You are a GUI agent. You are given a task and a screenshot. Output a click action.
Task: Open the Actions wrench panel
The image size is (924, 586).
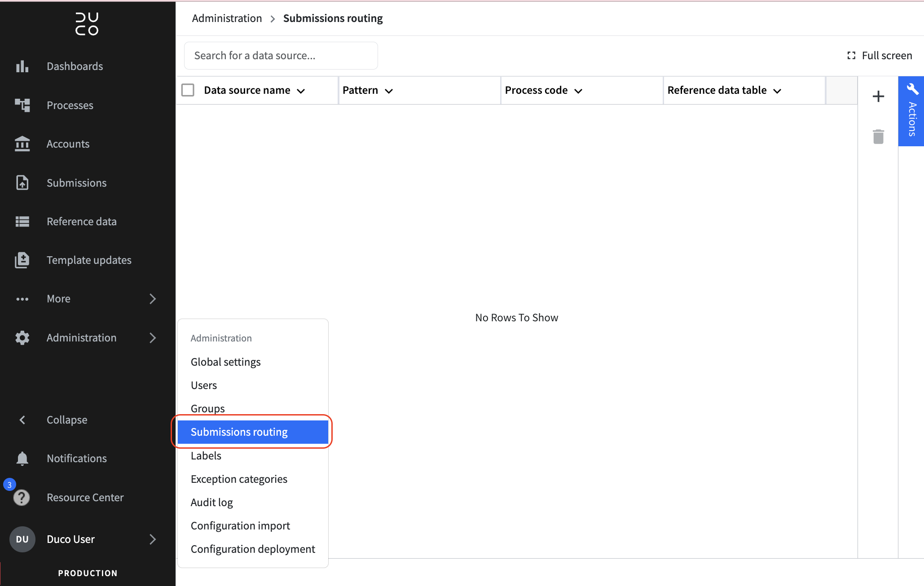point(911,111)
